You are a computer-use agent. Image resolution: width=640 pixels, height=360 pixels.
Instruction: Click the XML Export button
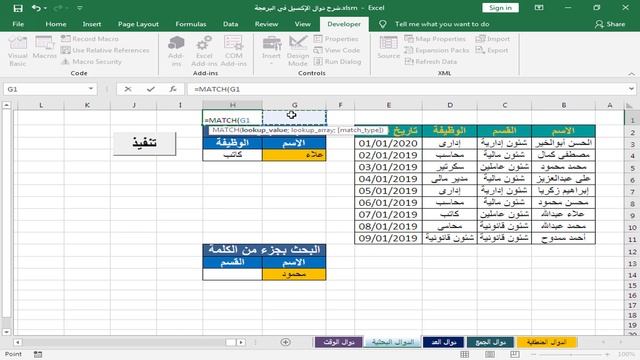click(492, 50)
